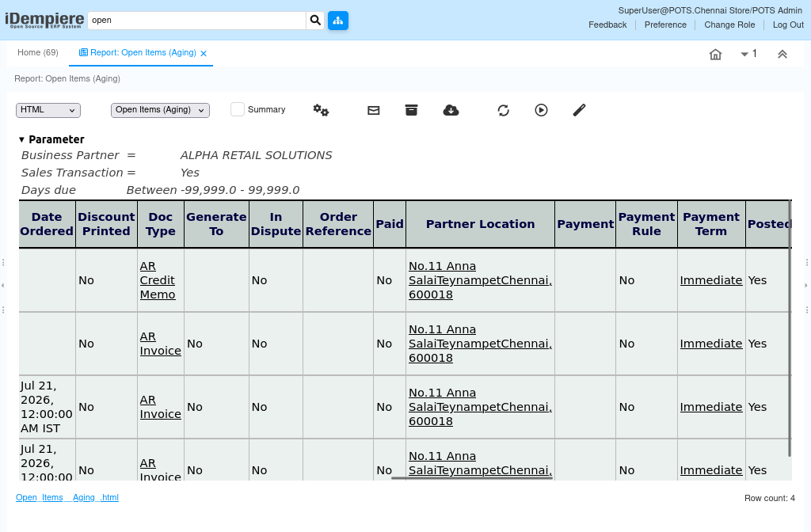811x532 pixels.
Task: Click the iDempiere logo
Action: [x=44, y=21]
